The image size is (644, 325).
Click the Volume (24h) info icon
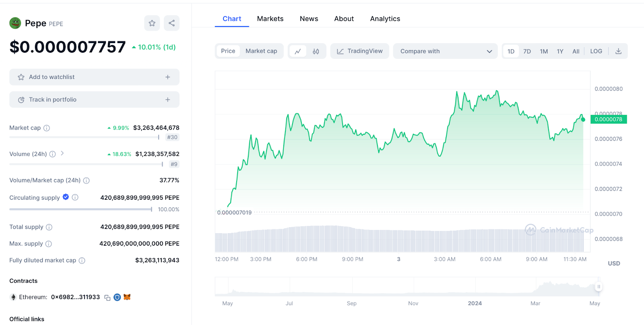pyautogui.click(x=52, y=154)
